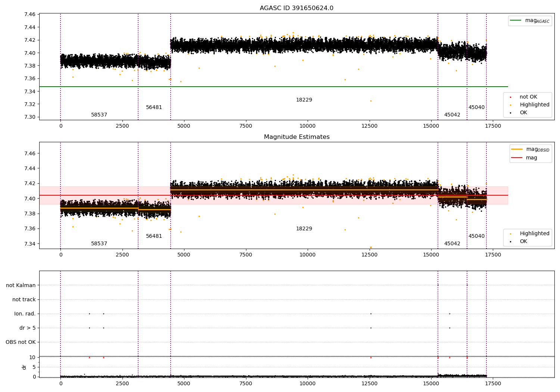Click x-axis tick 12500 in the top plot

pos(369,126)
